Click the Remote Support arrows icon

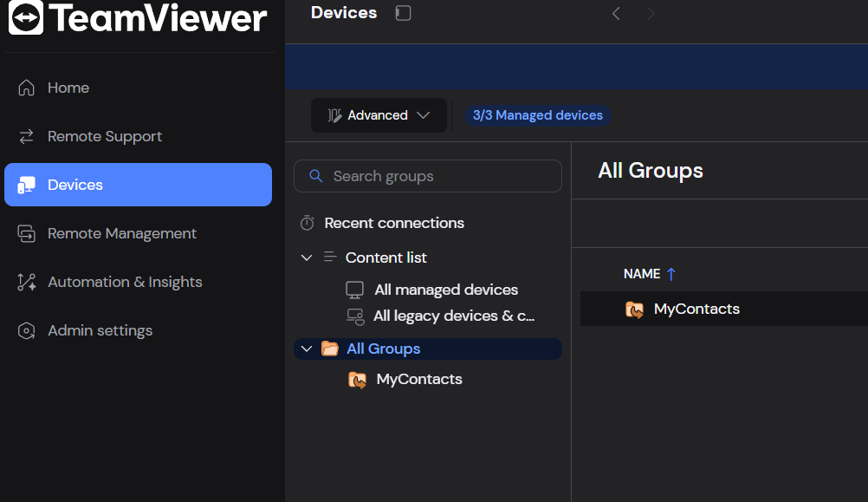[26, 136]
